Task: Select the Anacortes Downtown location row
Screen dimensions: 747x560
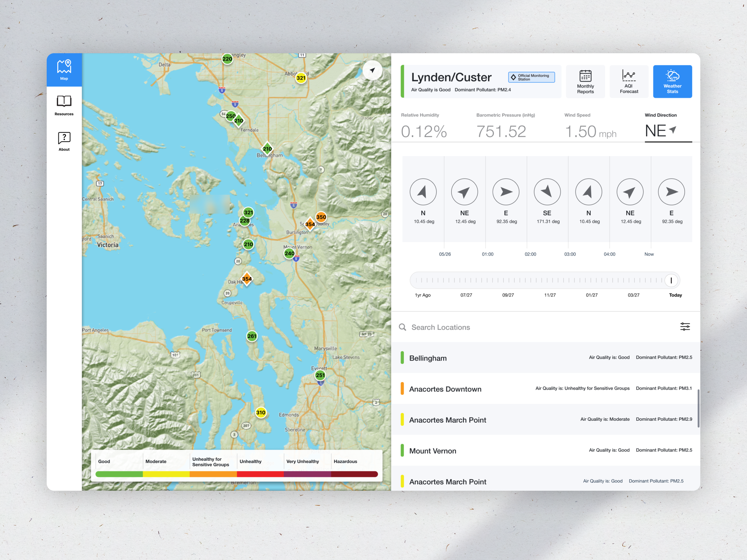Action: click(546, 389)
